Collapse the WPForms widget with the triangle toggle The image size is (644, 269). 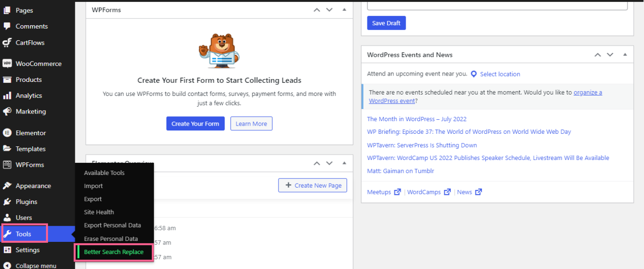tap(344, 10)
